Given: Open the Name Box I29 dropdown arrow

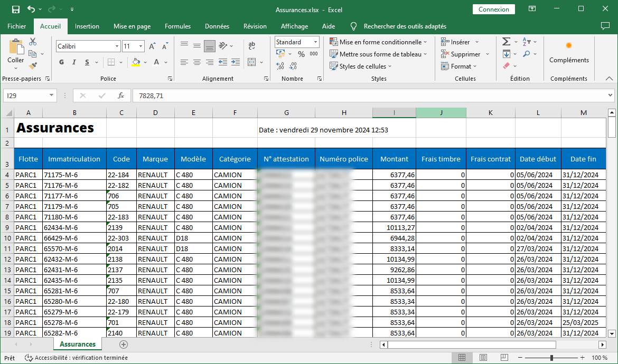Looking at the screenshot, I should tap(51, 95).
